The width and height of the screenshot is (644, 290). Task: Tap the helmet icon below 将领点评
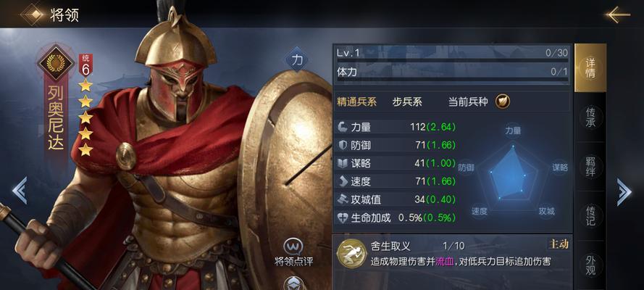[295, 283]
